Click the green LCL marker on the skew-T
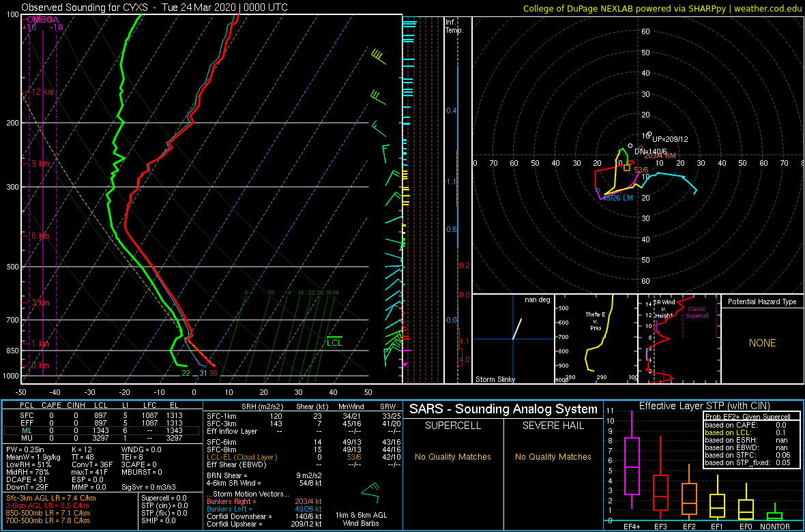 pyautogui.click(x=334, y=342)
